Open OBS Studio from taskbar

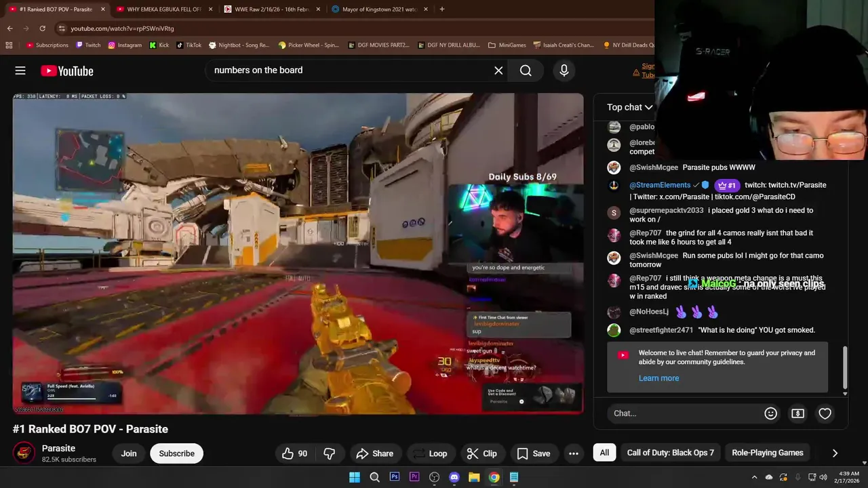pyautogui.click(x=434, y=477)
